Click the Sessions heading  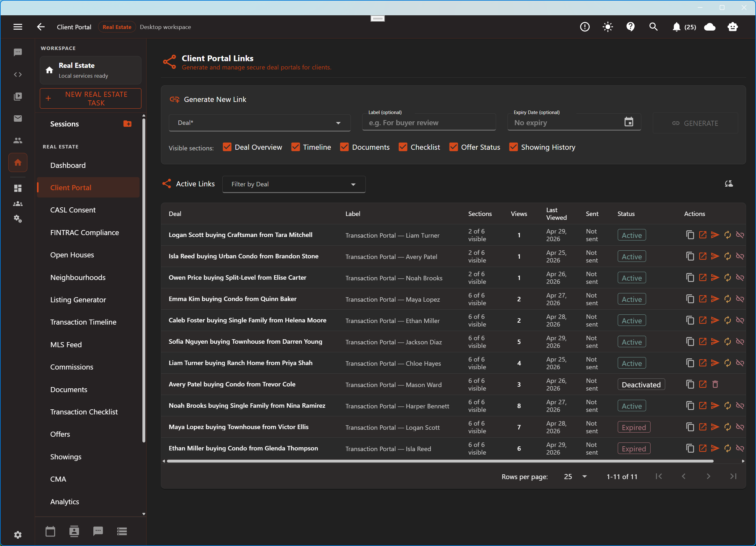tap(64, 124)
